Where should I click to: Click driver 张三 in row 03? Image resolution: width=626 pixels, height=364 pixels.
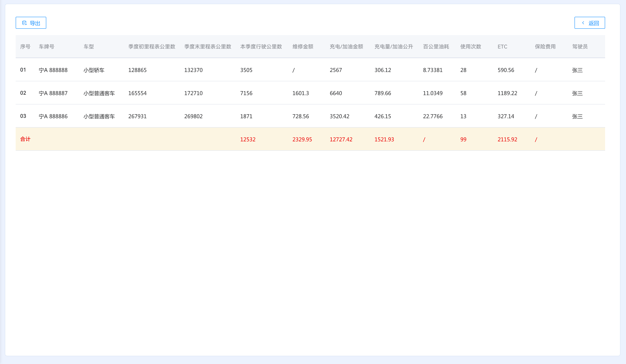[577, 116]
